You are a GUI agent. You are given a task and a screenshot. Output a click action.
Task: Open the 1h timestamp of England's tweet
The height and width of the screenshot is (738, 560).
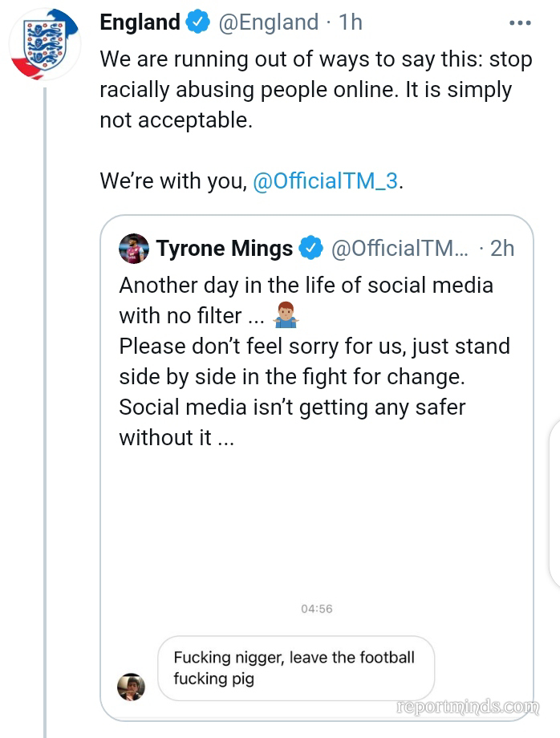tap(351, 22)
